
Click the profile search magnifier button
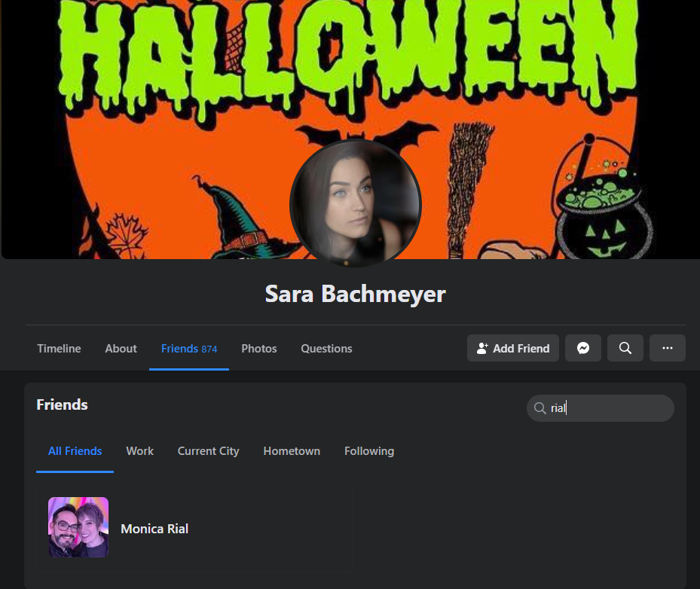pos(625,348)
